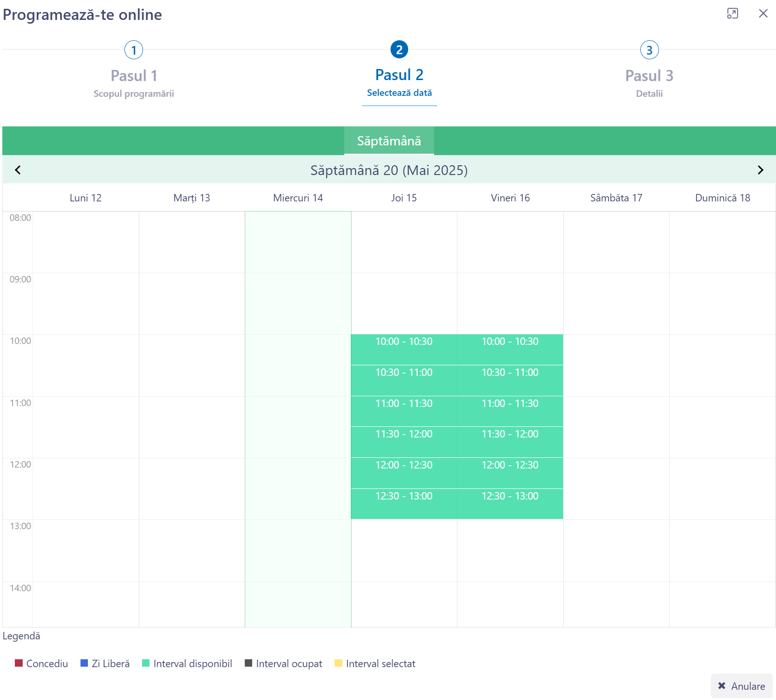Viewport: 776px width, 700px height.
Task: Pick Thursday 12:30 - 13:00 slot
Action: 404,503
